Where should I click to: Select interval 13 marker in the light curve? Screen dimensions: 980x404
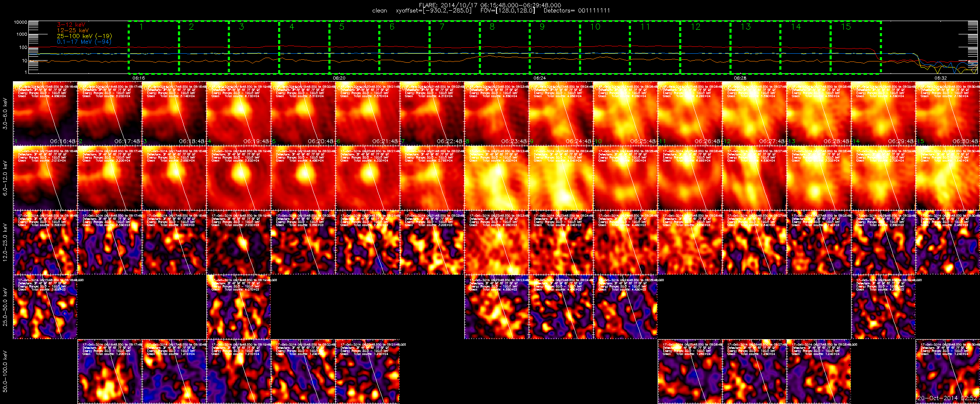(x=746, y=27)
